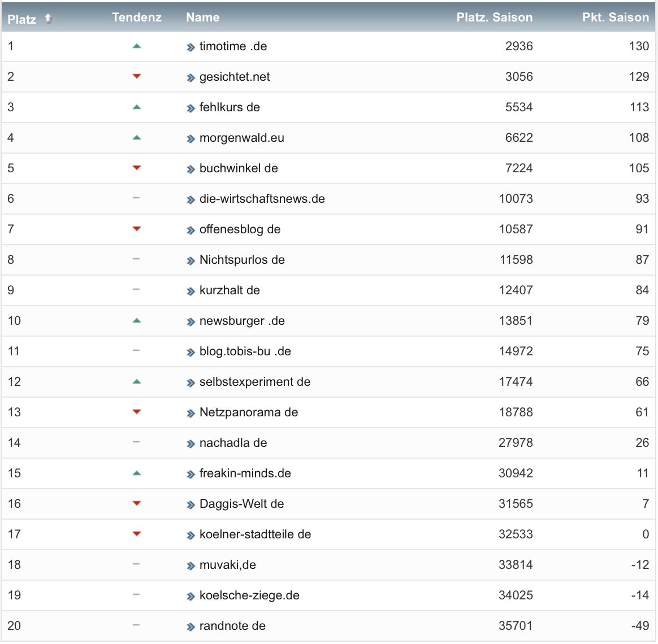Screen dimensions: 658x644
Task: Open the randnote de link
Action: (x=232, y=626)
